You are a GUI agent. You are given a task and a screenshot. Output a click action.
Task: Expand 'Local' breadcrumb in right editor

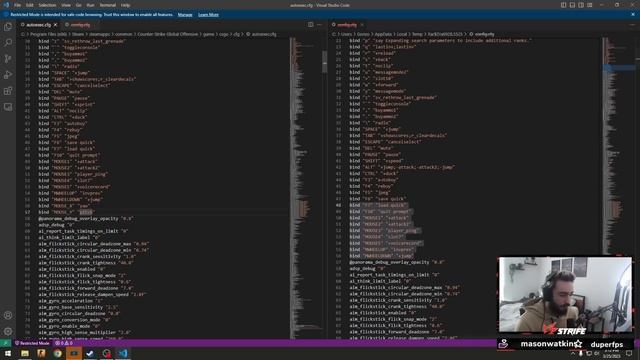click(402, 34)
